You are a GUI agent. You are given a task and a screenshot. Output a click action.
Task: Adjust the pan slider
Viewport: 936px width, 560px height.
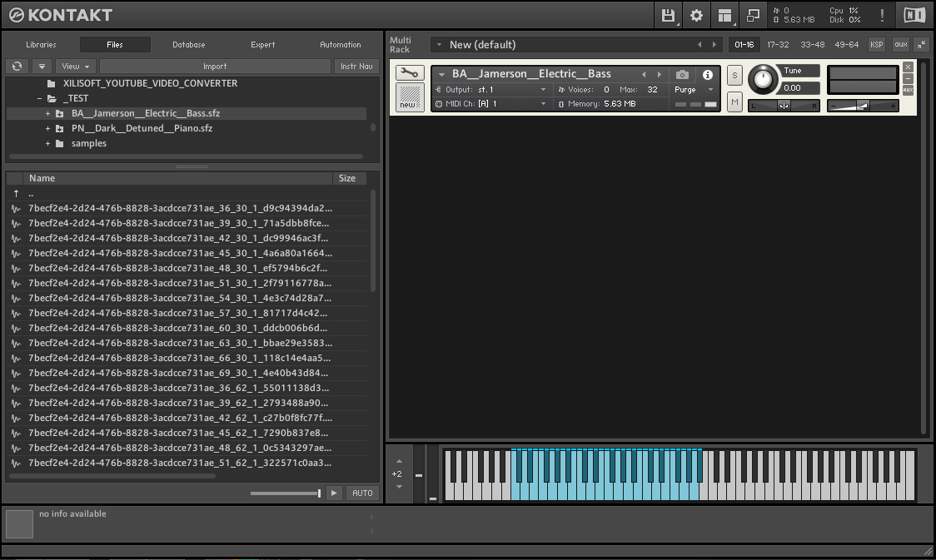tap(784, 106)
